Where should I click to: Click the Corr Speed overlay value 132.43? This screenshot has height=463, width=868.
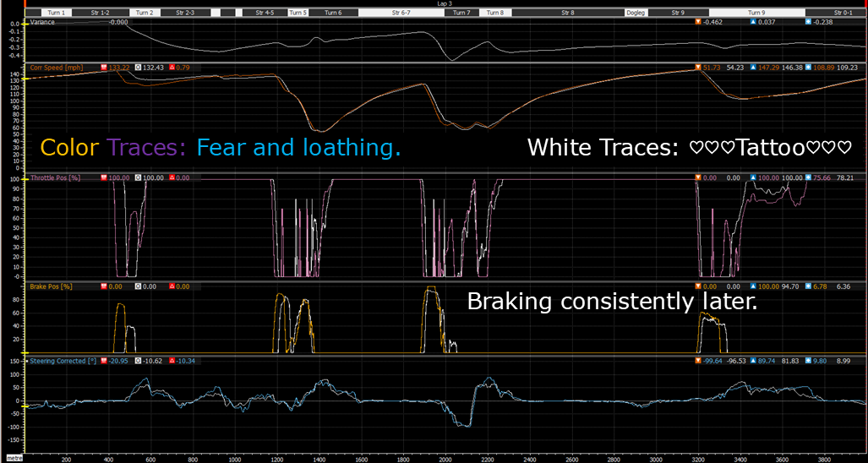pyautogui.click(x=153, y=67)
